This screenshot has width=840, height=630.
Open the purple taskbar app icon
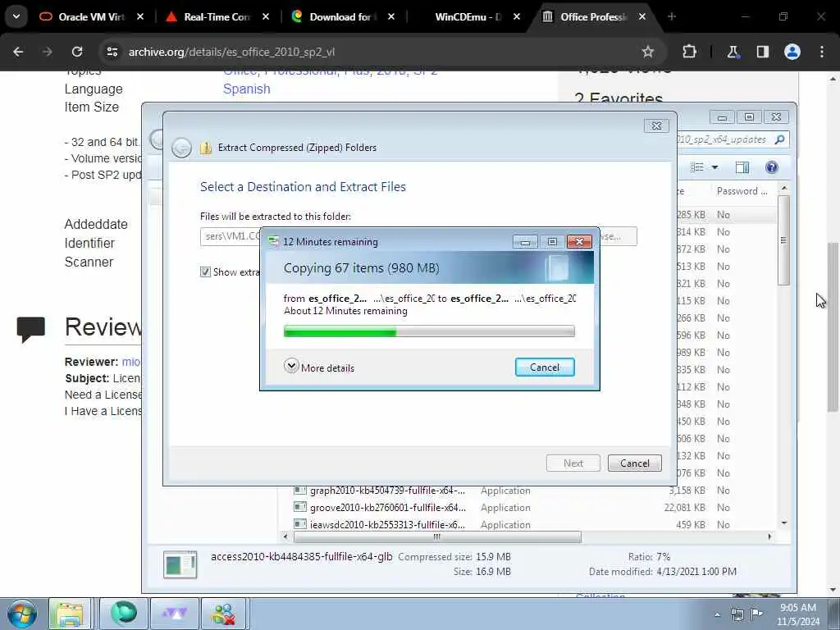(x=175, y=614)
